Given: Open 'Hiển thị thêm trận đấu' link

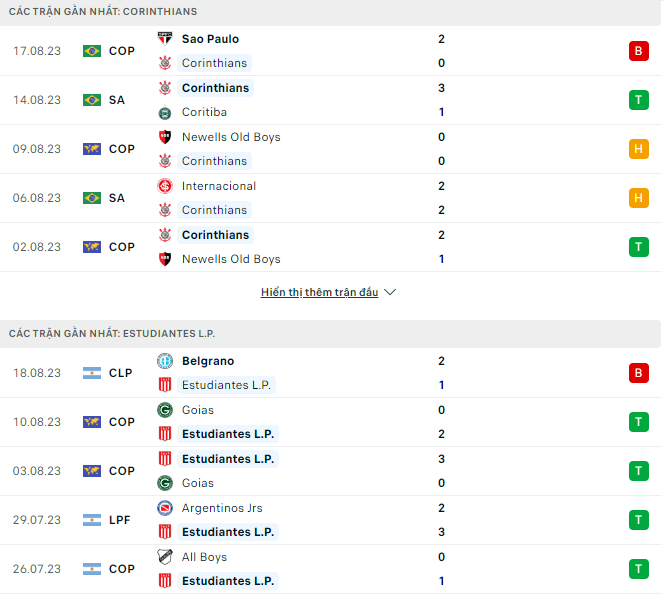Looking at the screenshot, I should [x=319, y=293].
